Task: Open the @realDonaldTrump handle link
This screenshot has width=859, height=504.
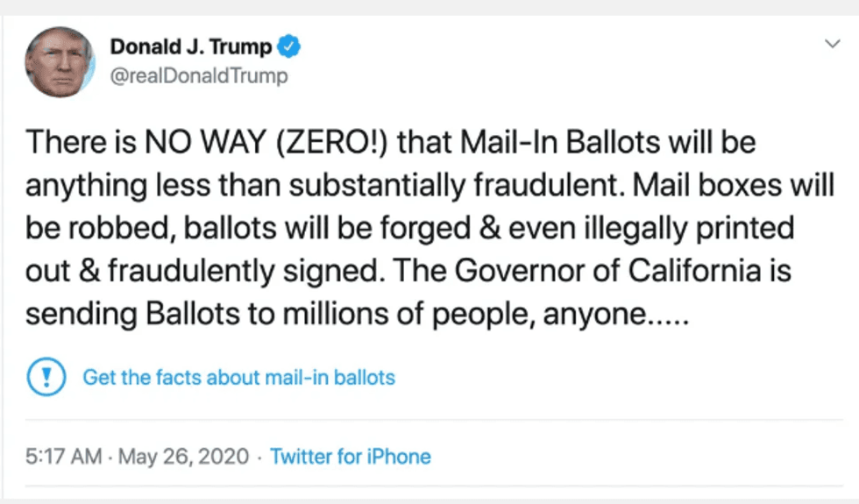Action: click(199, 76)
